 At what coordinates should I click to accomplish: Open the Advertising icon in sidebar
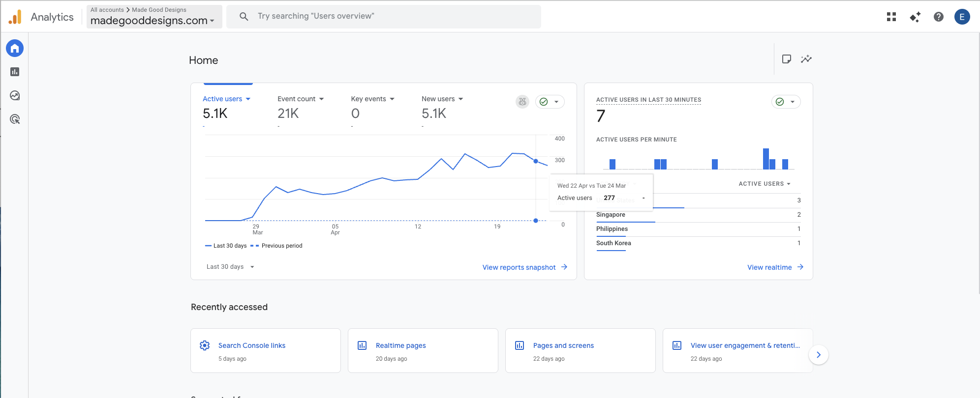pyautogui.click(x=15, y=119)
